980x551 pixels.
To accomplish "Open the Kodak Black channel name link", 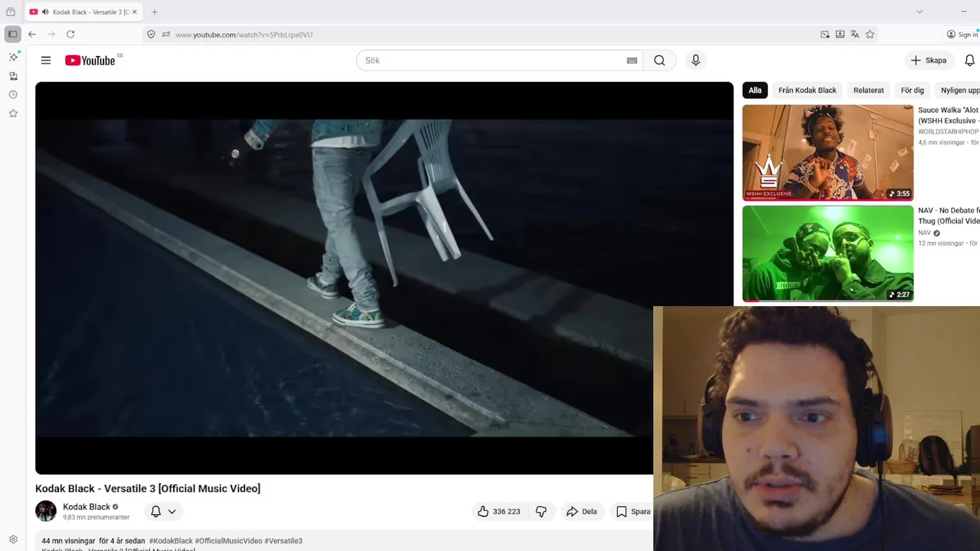I will click(x=87, y=507).
